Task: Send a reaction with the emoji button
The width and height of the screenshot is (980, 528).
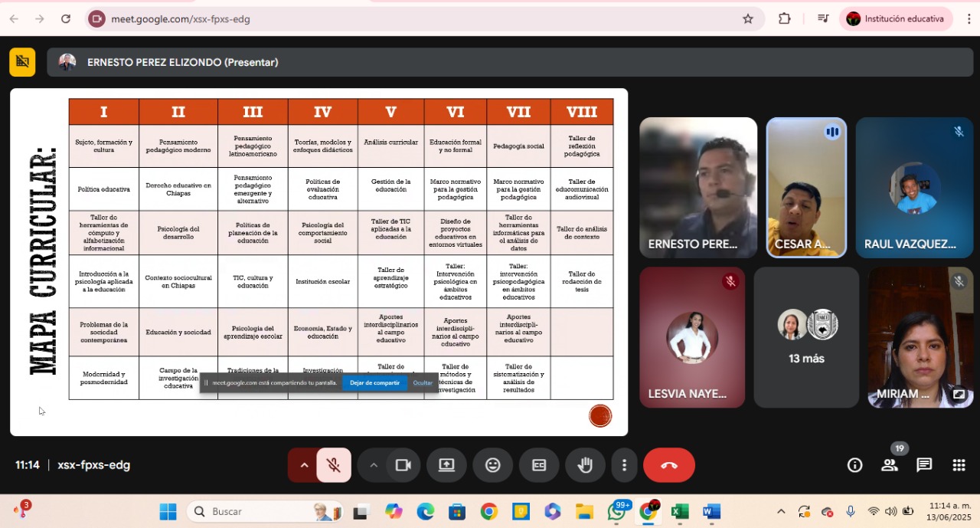Action: pyautogui.click(x=493, y=465)
